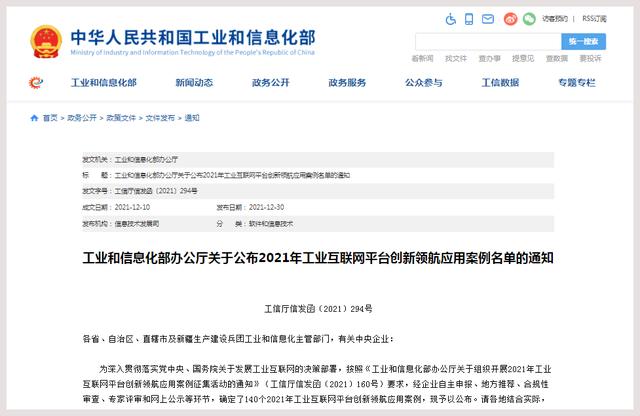Click the red-blue swirl icon in nav bar
640x416 pixels.
pyautogui.click(x=36, y=83)
